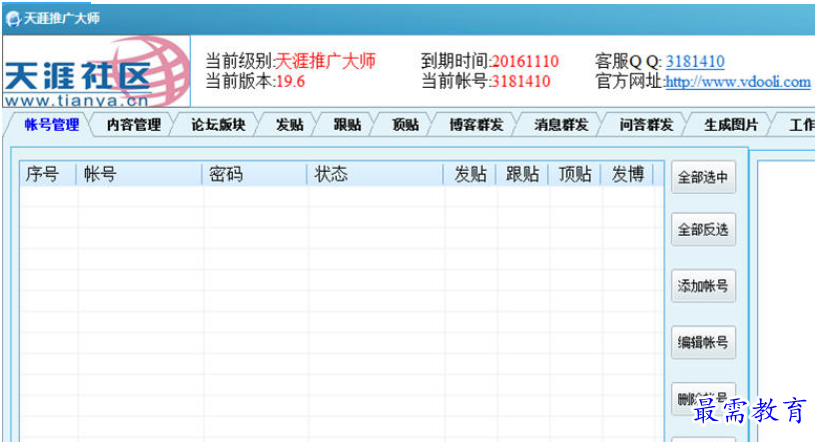Open the 博客群发 tab

click(x=476, y=125)
